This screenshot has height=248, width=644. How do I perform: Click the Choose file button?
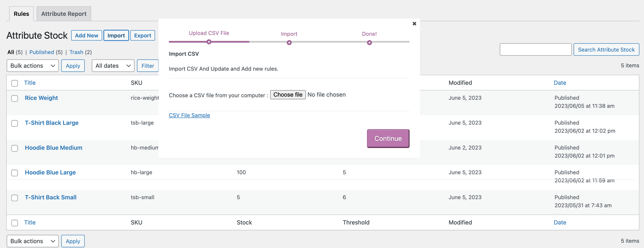click(288, 95)
